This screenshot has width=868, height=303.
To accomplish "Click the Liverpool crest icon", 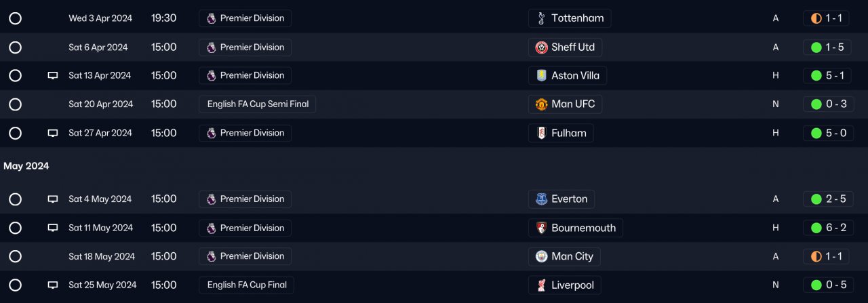I will [541, 285].
